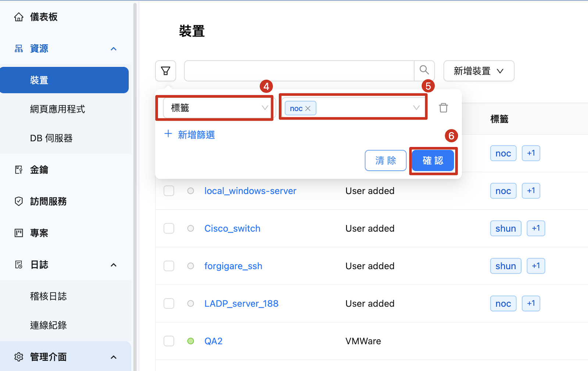This screenshot has width=588, height=371.
Task: Click inside the device search field
Action: click(299, 71)
